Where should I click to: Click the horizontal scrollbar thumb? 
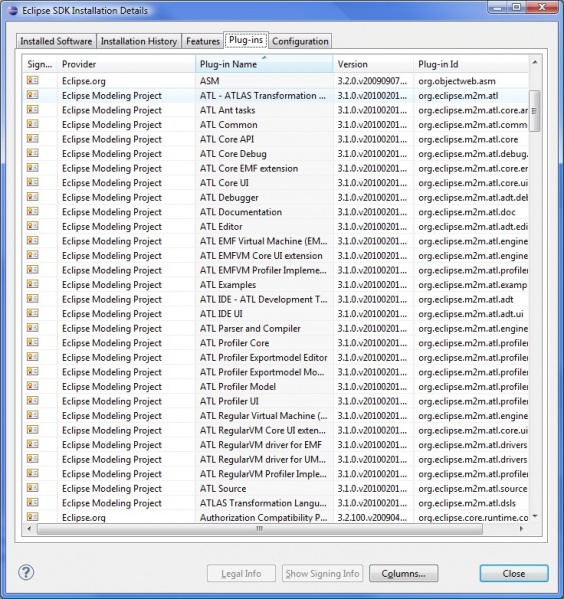pyautogui.click(x=260, y=529)
